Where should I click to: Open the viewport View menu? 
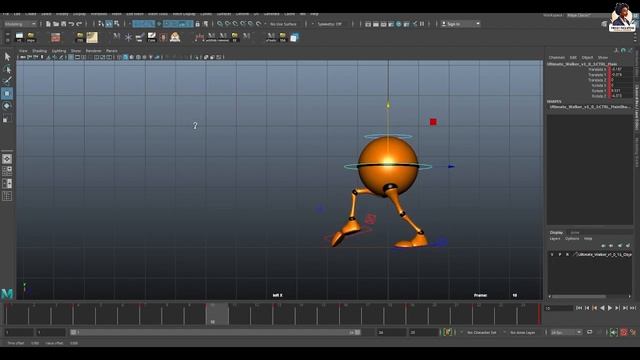coord(23,51)
